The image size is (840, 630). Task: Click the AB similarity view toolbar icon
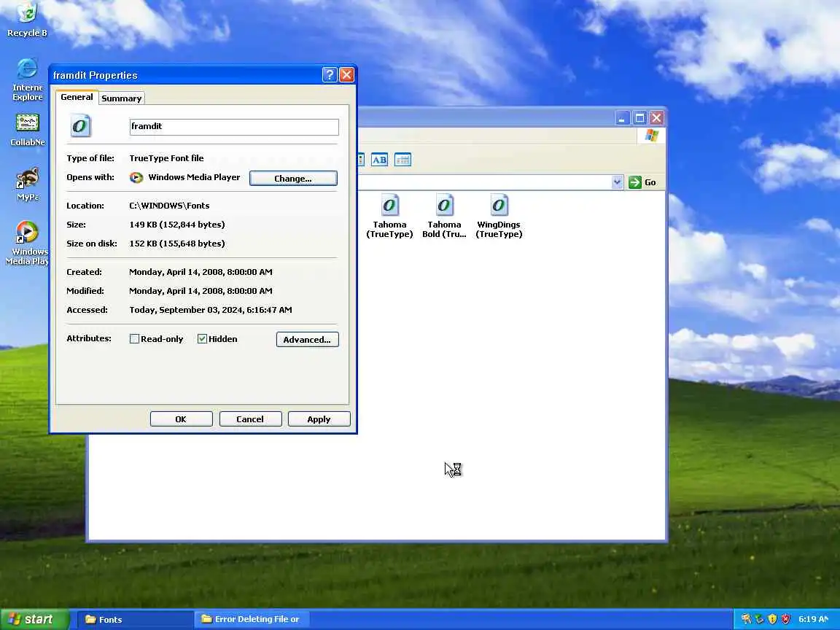point(379,160)
